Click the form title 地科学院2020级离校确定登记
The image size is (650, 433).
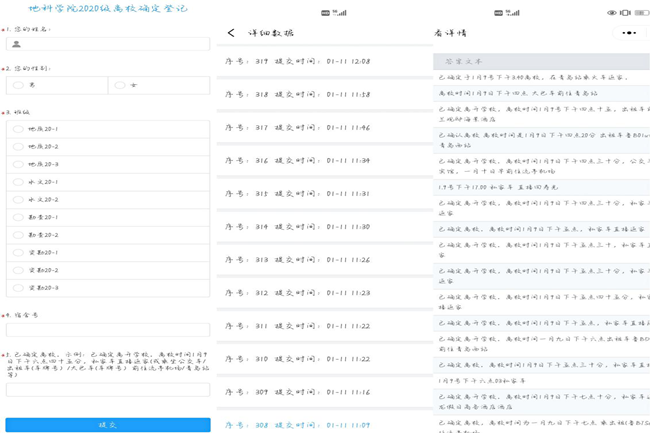108,8
